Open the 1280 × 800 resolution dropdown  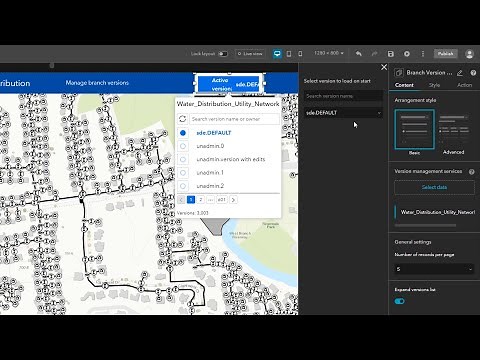point(329,53)
